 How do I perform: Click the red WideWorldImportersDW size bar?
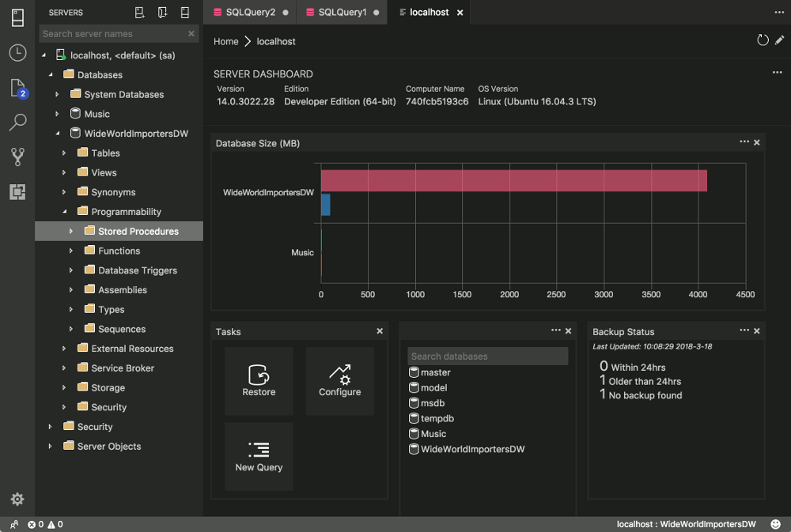[514, 180]
